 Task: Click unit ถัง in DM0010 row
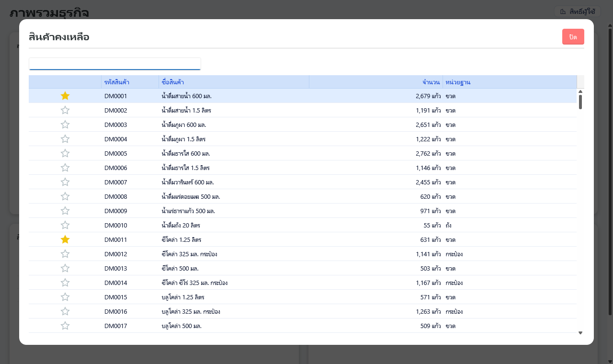click(448, 225)
